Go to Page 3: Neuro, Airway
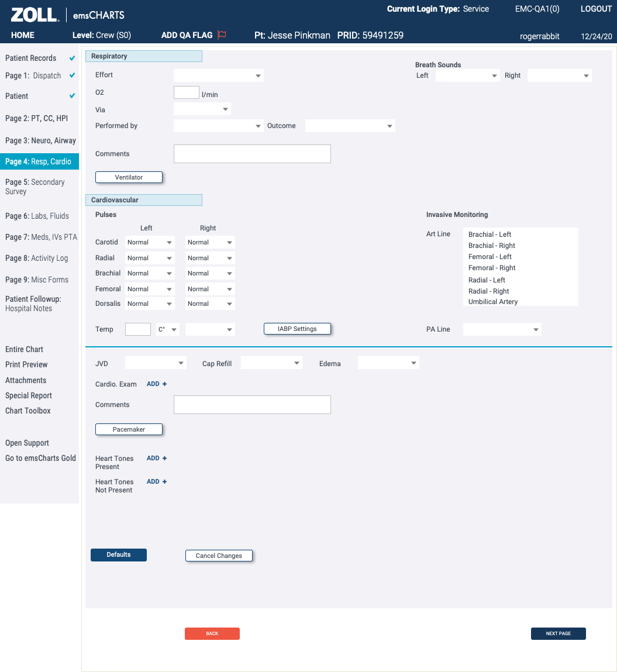Viewport: 617px width, 672px height. (40, 140)
